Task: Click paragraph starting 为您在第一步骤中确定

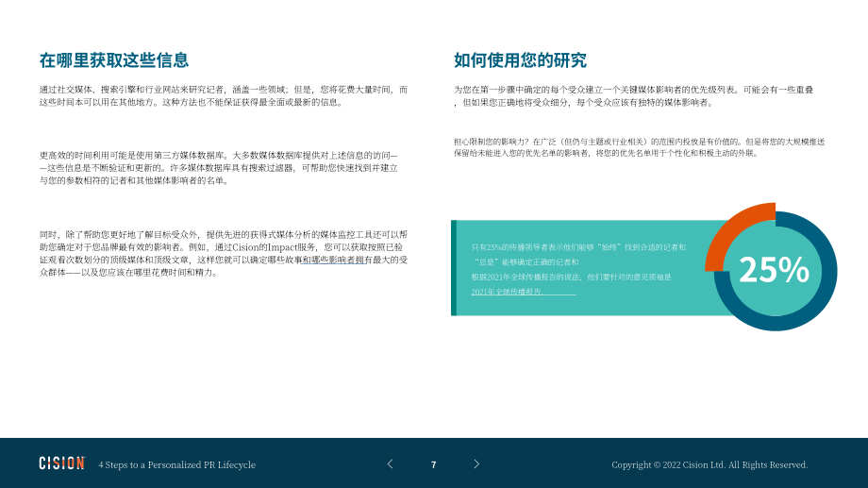Action: pyautogui.click(x=634, y=96)
